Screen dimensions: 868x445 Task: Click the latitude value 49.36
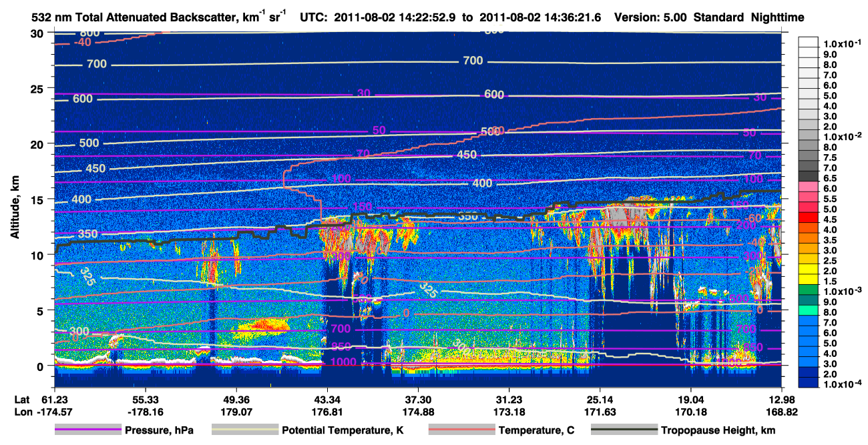point(236,399)
